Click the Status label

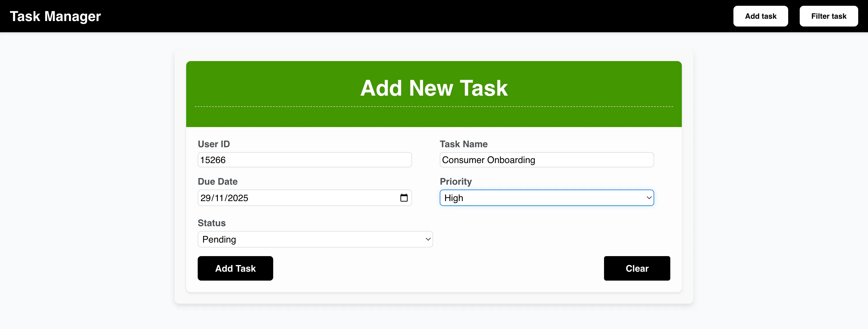tap(211, 223)
